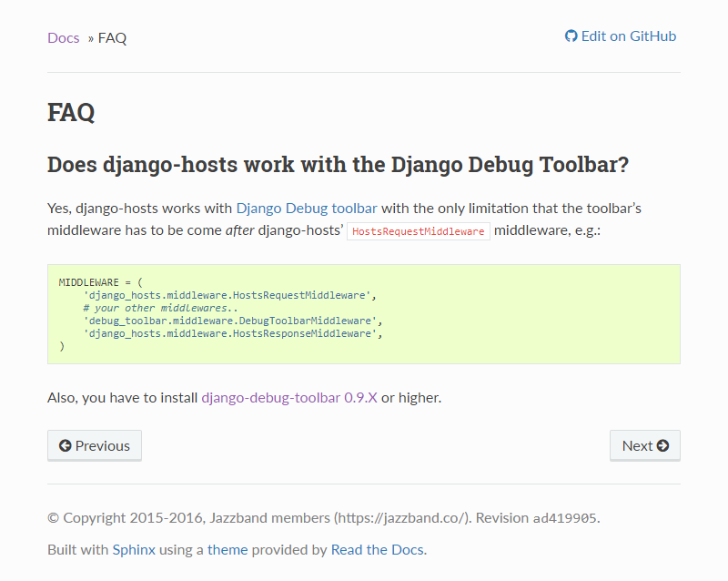
Task: Open the Read the Docs footer link
Action: click(377, 550)
